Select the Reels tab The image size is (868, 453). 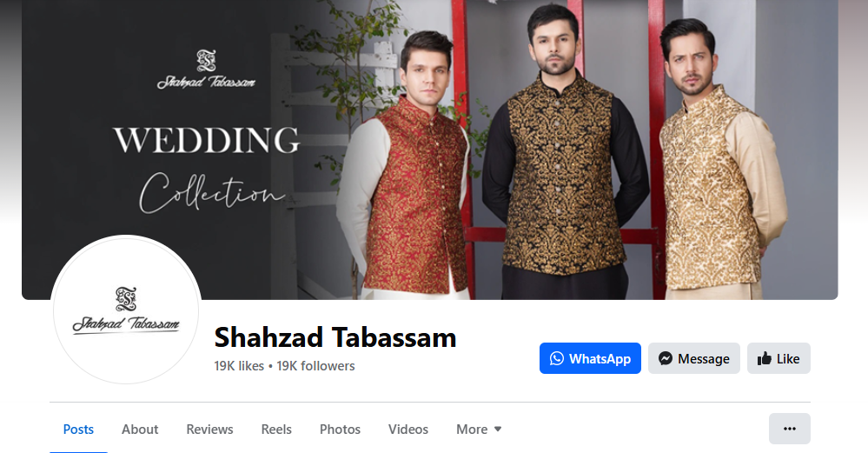click(x=276, y=430)
